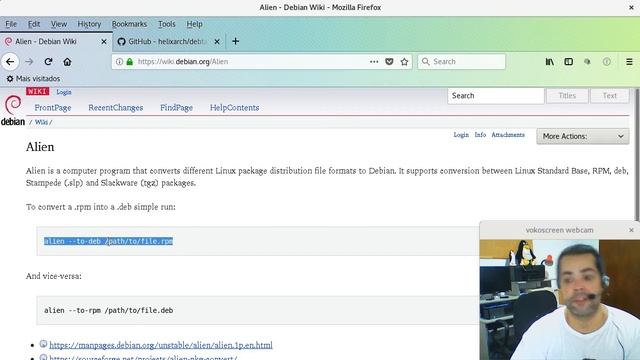This screenshot has width=640, height=360.
Task: Click the highlighted alien --to-deb command
Action: (x=108, y=241)
